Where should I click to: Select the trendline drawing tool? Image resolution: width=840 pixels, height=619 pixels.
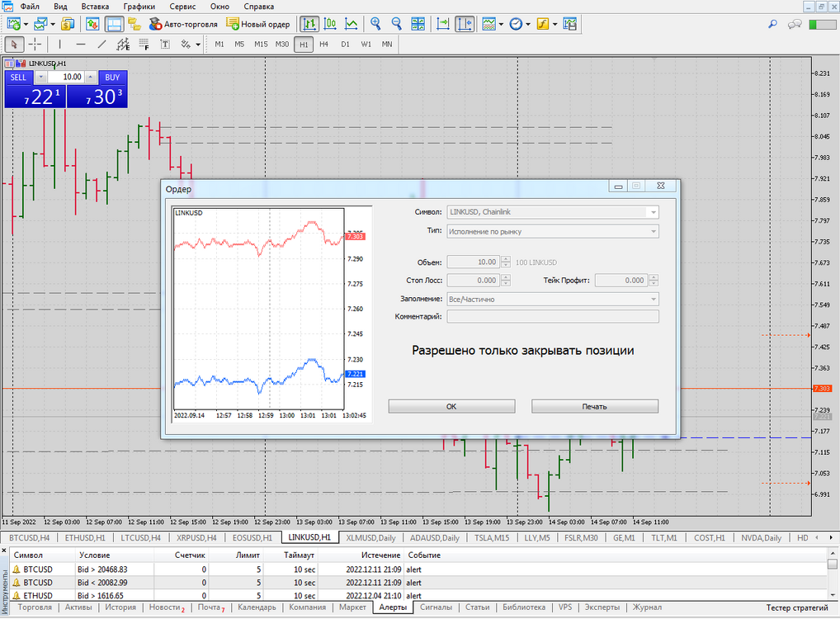pyautogui.click(x=101, y=45)
